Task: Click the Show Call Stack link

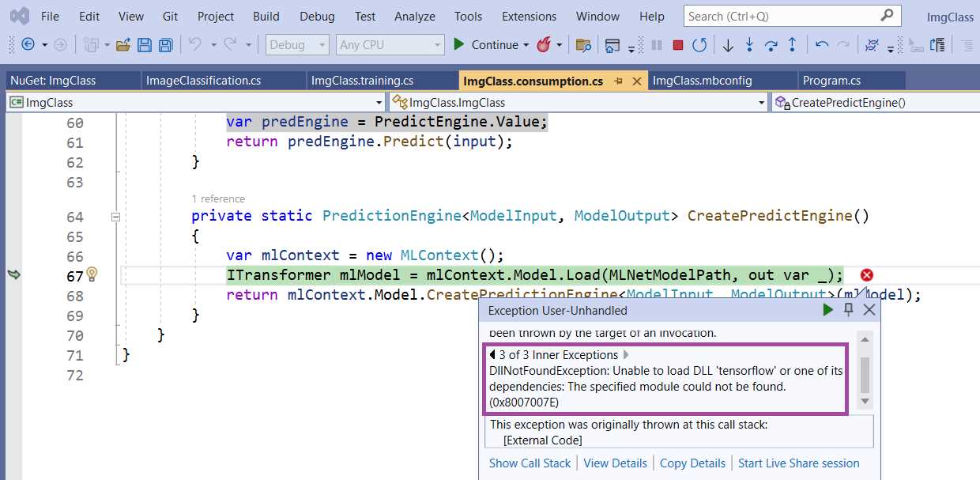Action: coord(530,463)
